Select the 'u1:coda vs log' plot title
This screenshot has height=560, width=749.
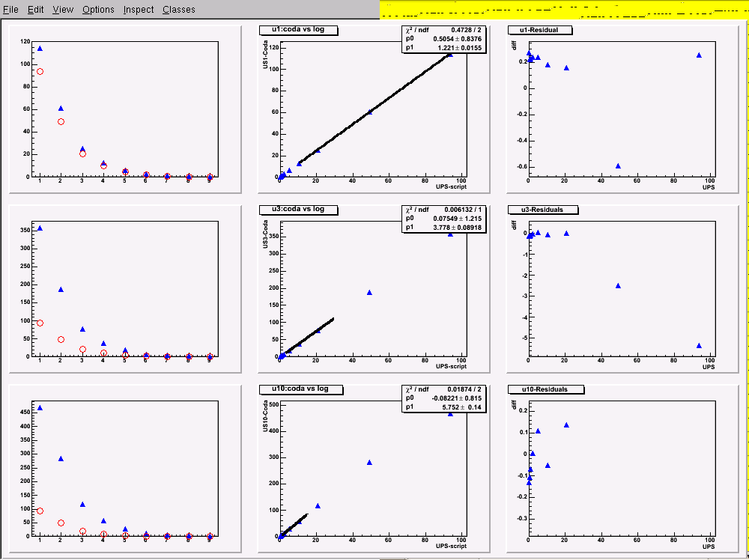pos(298,30)
